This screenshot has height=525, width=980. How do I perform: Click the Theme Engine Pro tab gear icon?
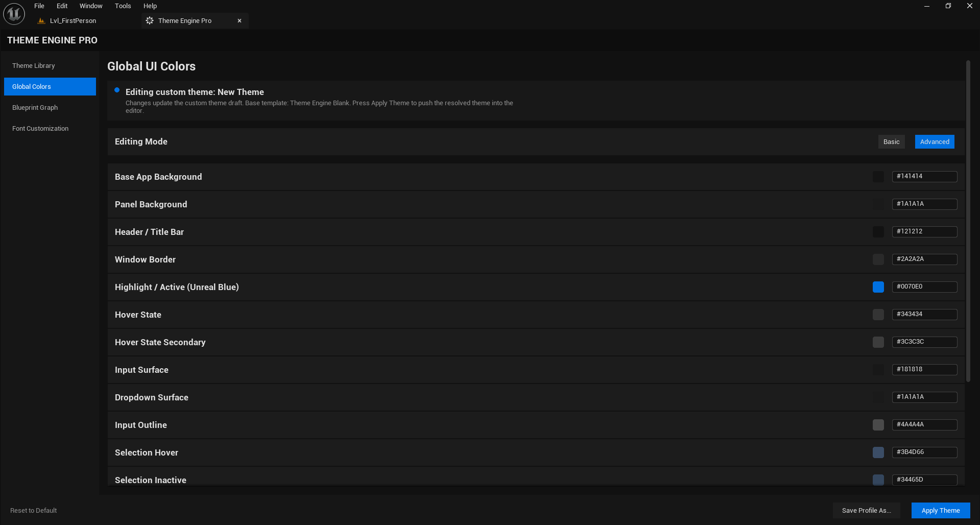coord(150,21)
